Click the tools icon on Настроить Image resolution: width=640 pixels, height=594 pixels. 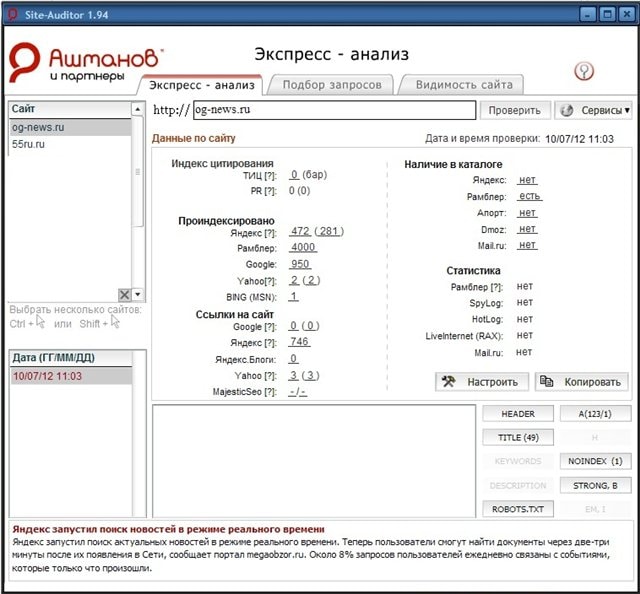pyautogui.click(x=449, y=381)
